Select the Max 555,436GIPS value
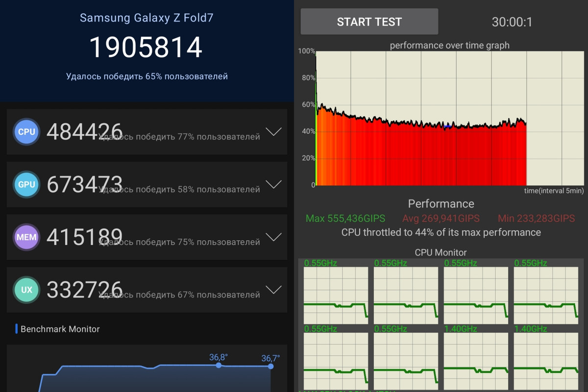This screenshot has height=392, width=588. tap(345, 219)
